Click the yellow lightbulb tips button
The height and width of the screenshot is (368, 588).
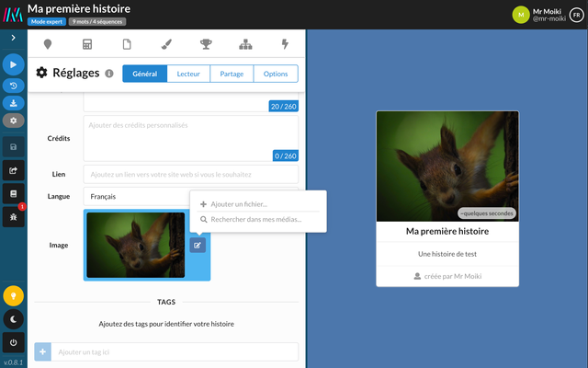(x=13, y=296)
